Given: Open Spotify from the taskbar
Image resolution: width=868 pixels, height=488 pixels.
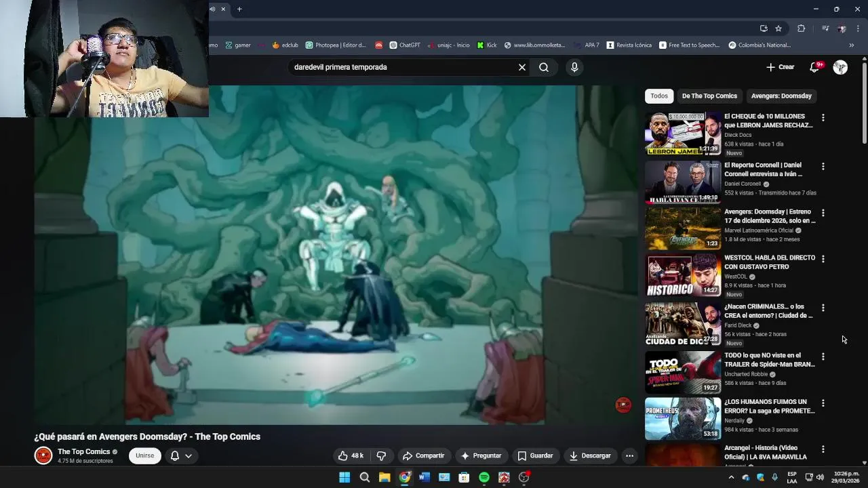Looking at the screenshot, I should (484, 477).
